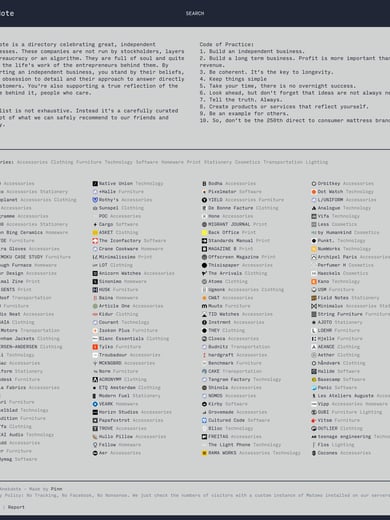The width and height of the screenshot is (390, 520).
Task: Filter by Clothing in categories bar
Action: tap(62, 162)
